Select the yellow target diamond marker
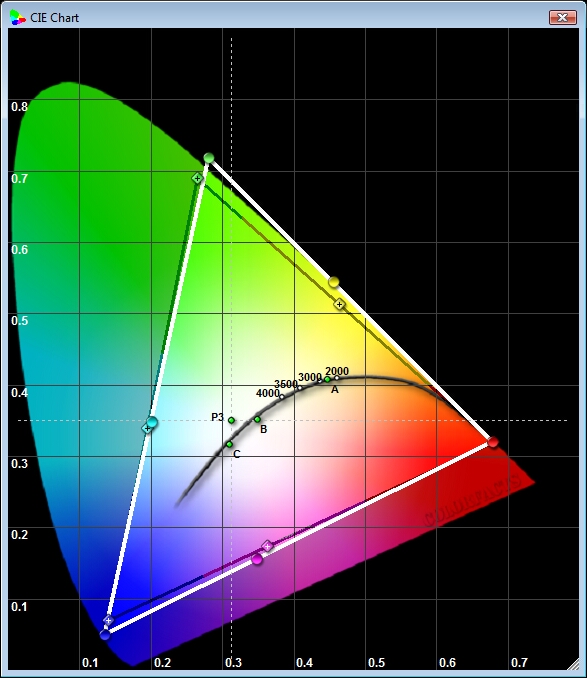 pos(340,304)
